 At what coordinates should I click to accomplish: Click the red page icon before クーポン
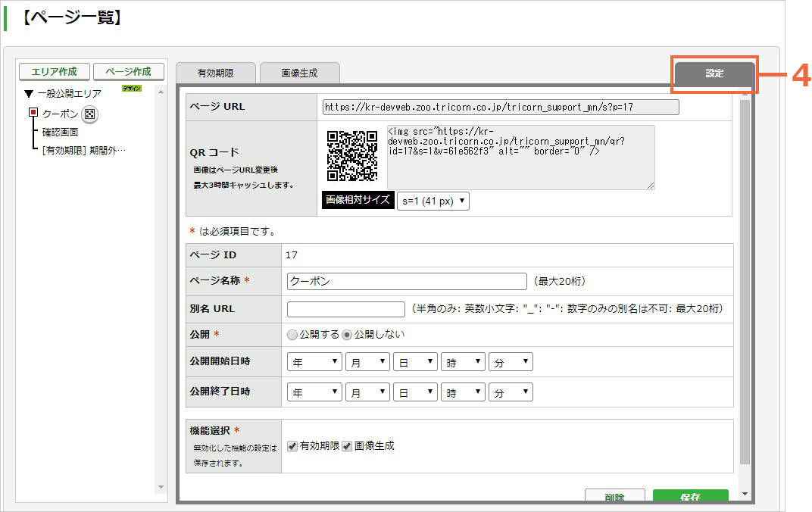[x=33, y=112]
